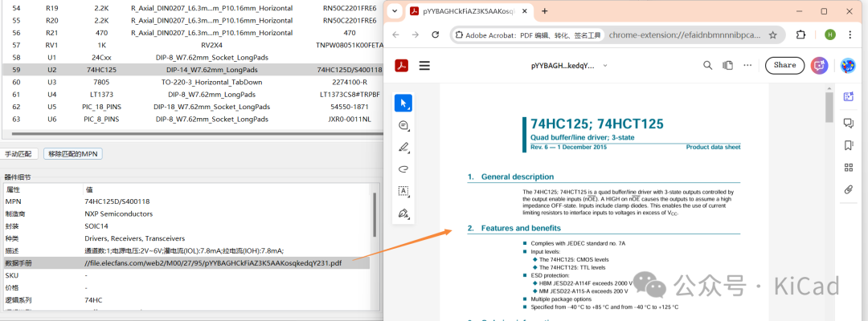Viewport: 868px width, 321px height.
Task: Open the bookmarks panel in right sidebar
Action: (848, 145)
